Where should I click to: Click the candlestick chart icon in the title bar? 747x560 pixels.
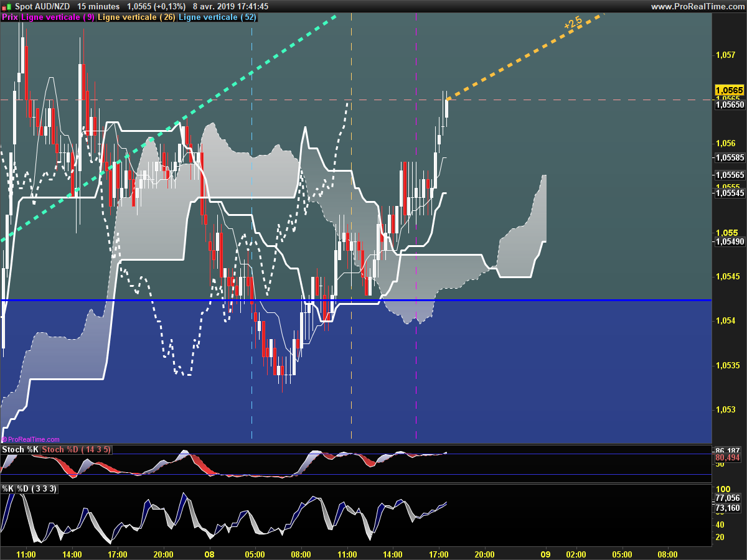point(6,6)
